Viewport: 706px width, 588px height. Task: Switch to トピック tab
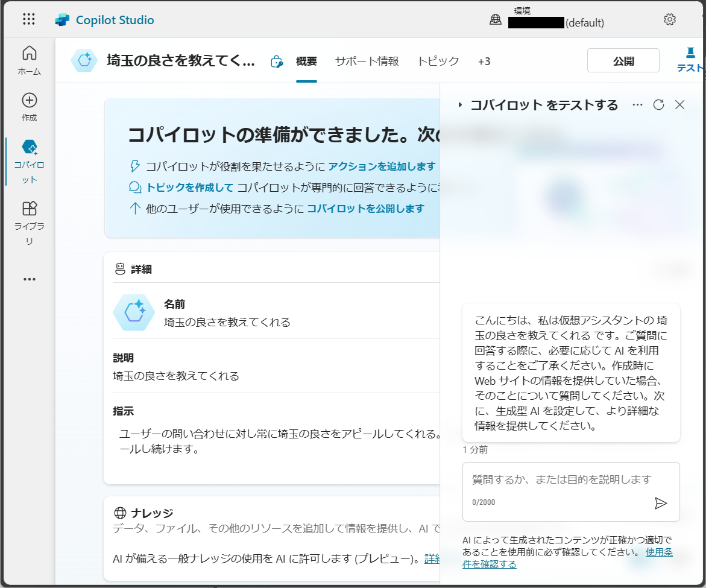(438, 62)
